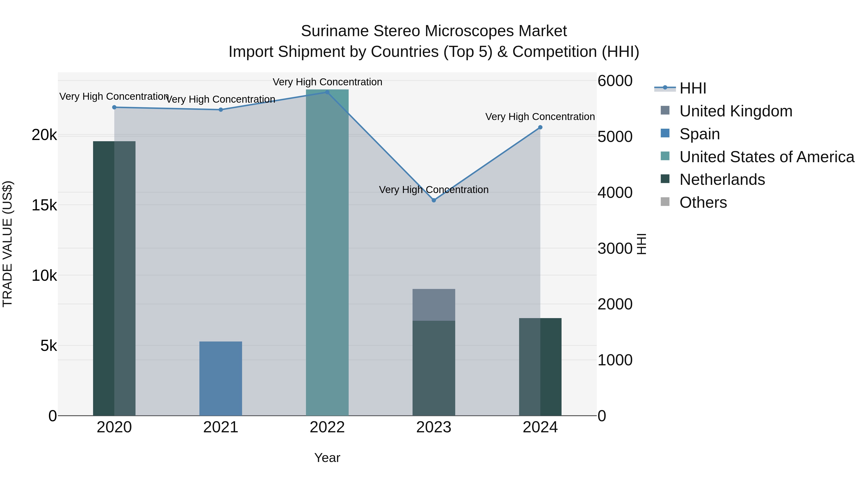Click the Suriname Stereo Microscopes Market title
Viewport: 868px width, 488px height.
(x=434, y=31)
